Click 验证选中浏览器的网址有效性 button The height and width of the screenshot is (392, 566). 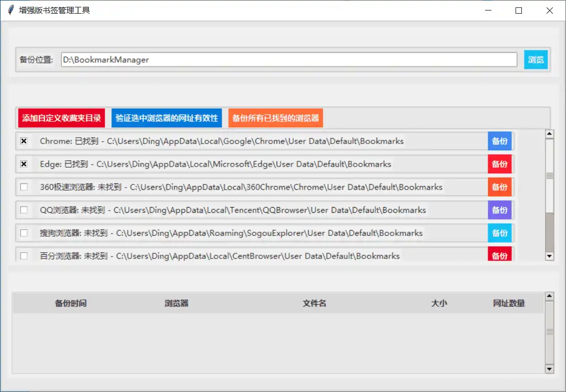point(167,118)
